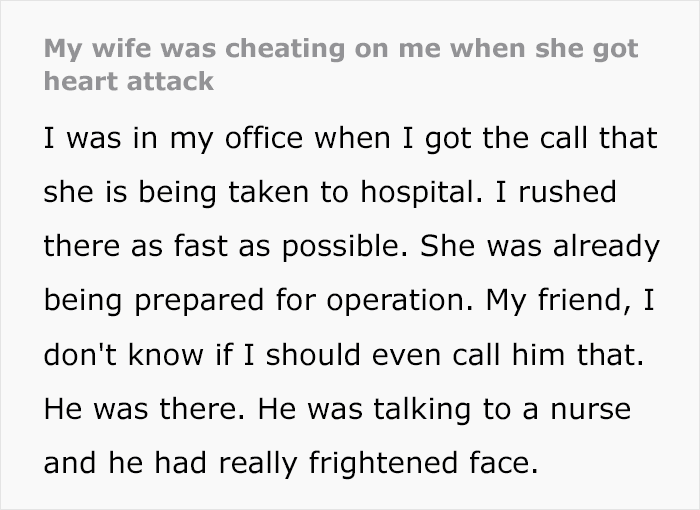The height and width of the screenshot is (510, 700).
Task: Click the word "taken" in the second line
Action: pyautogui.click(x=268, y=192)
